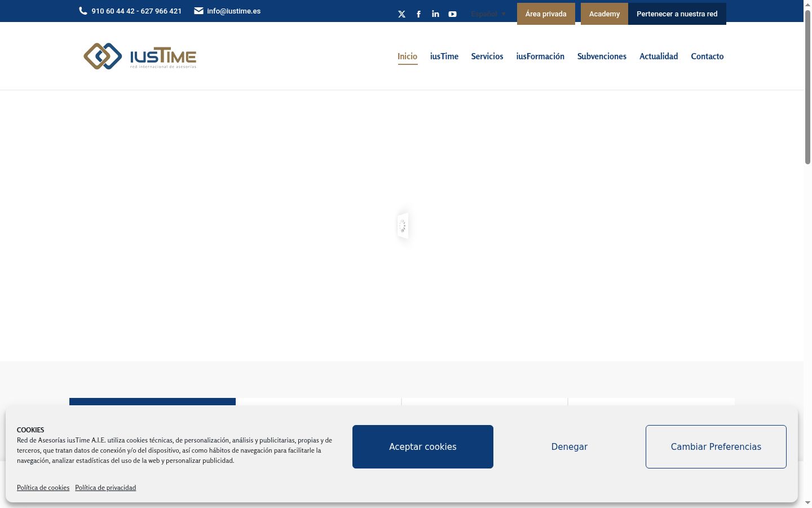Open the LinkedIn social icon
Viewport: 812px width, 508px height.
point(435,14)
